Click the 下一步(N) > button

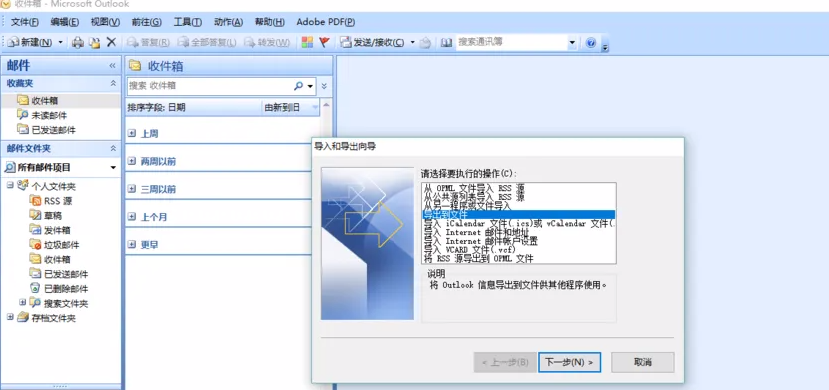[x=569, y=363]
